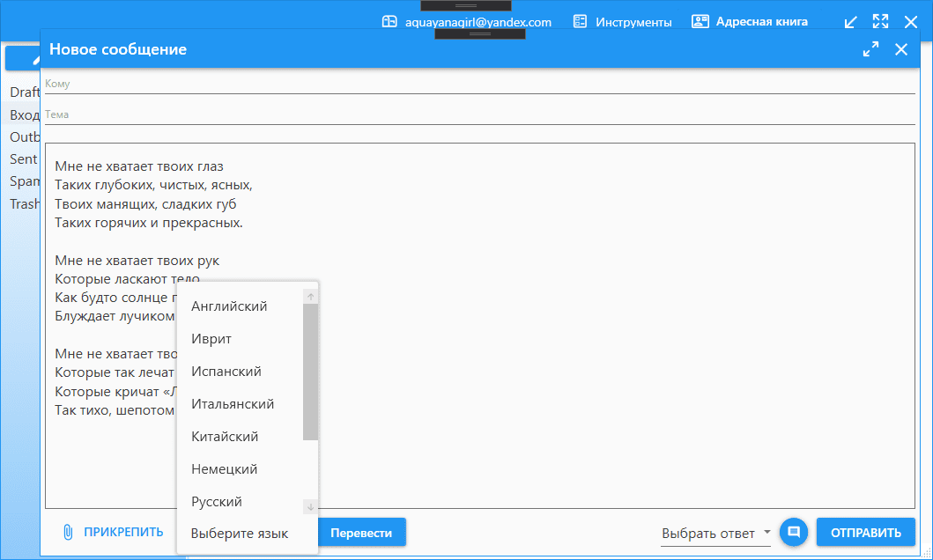Open the Выберите язык language combo box
The width and height of the screenshot is (933, 560).
pyautogui.click(x=240, y=534)
